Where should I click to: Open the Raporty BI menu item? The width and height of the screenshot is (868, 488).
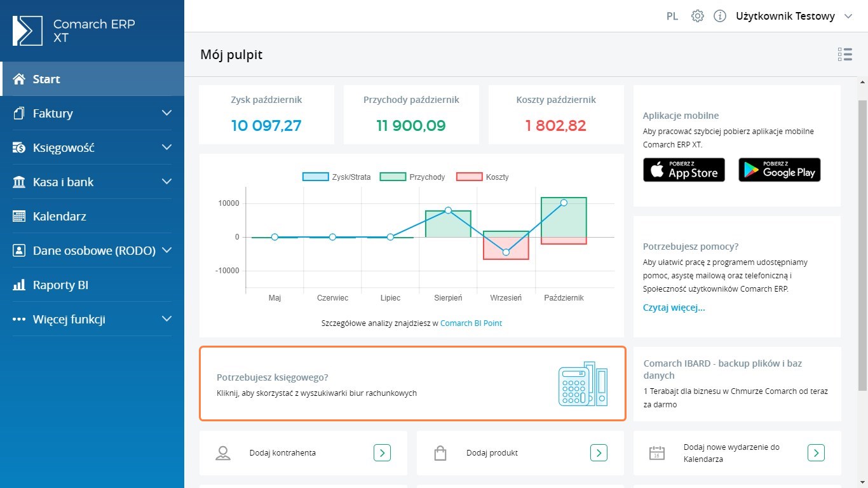click(x=92, y=285)
